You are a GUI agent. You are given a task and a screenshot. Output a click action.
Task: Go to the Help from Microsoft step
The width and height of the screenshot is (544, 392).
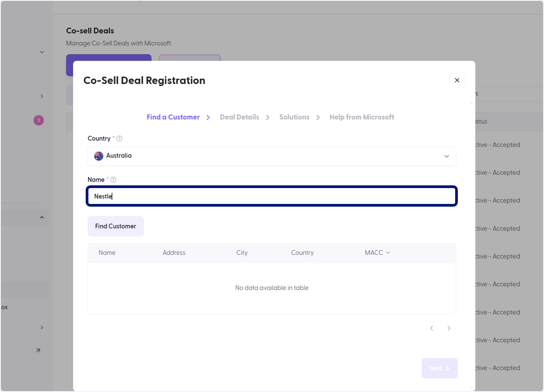pos(362,117)
